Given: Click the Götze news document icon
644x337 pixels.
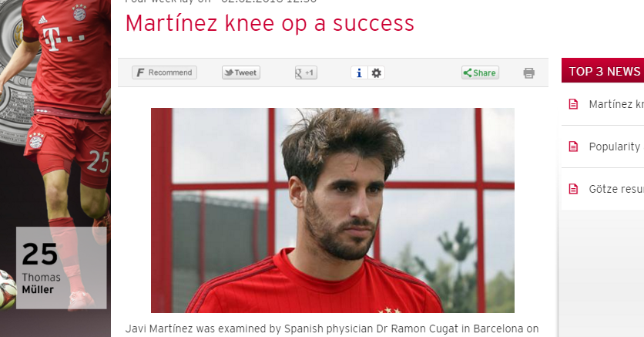Looking at the screenshot, I should point(573,189).
